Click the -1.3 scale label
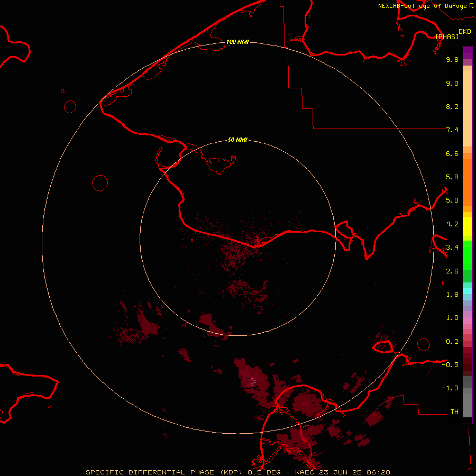Screen dimensions: 476x476 (450, 388)
